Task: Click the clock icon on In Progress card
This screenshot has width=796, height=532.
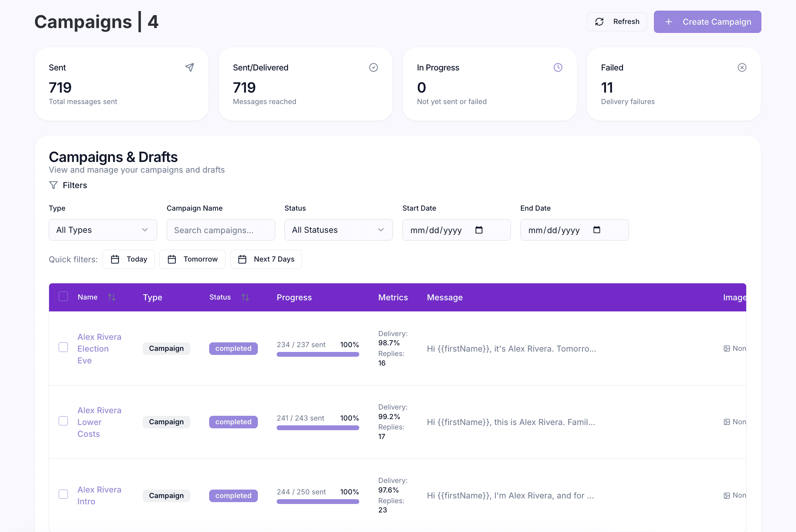Action: [x=558, y=67]
